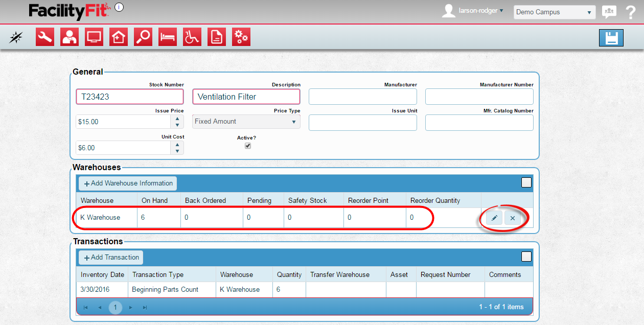This screenshot has width=644, height=325.
Task: Click the blue floppy disk save icon
Action: [x=611, y=38]
